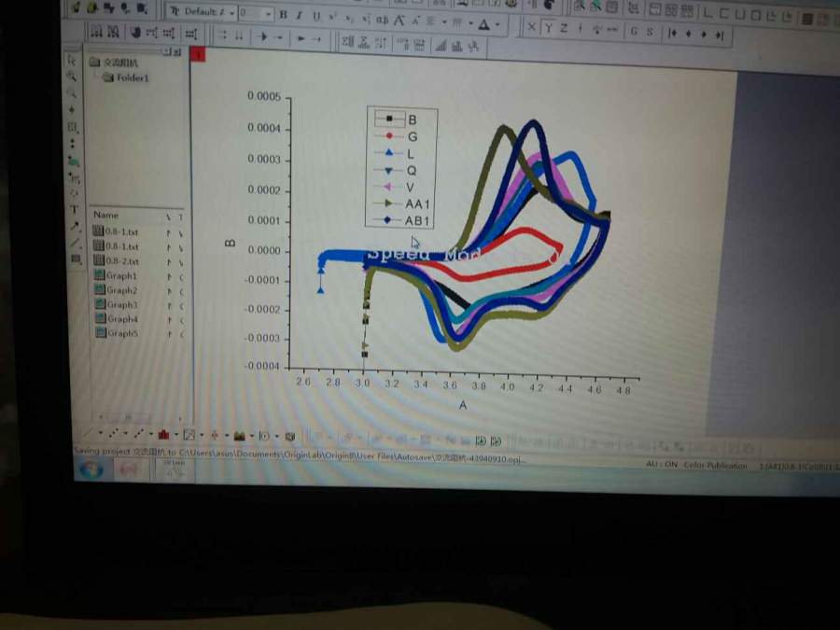
Task: Set column as Z button
Action: 564,28
